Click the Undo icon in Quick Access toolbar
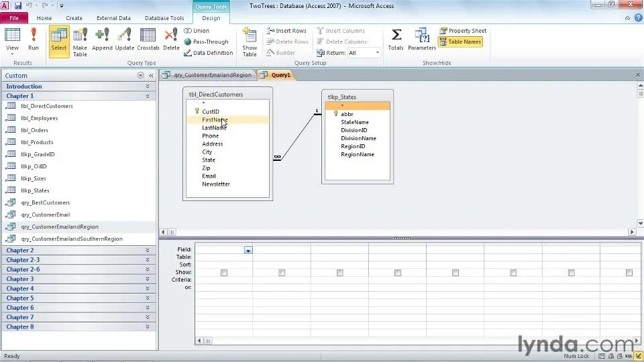Viewport: 644px width, 362px height. click(29, 6)
